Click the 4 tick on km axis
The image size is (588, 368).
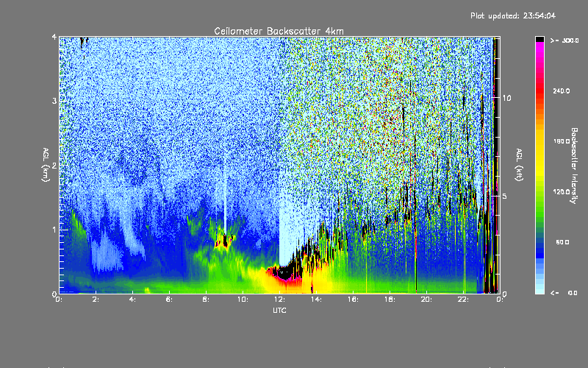coord(54,38)
